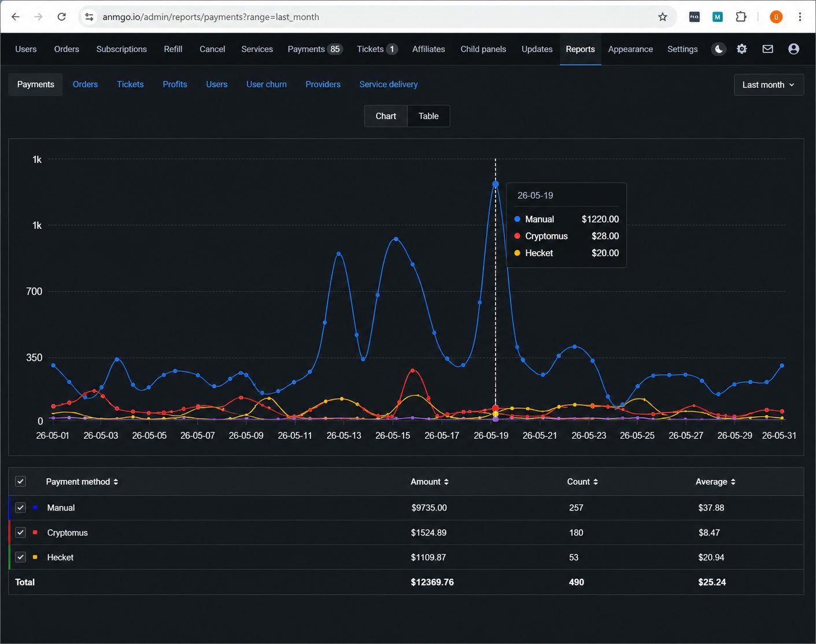Screen dimensions: 816x644
Task: Open the admin account user icon
Action: pos(794,49)
